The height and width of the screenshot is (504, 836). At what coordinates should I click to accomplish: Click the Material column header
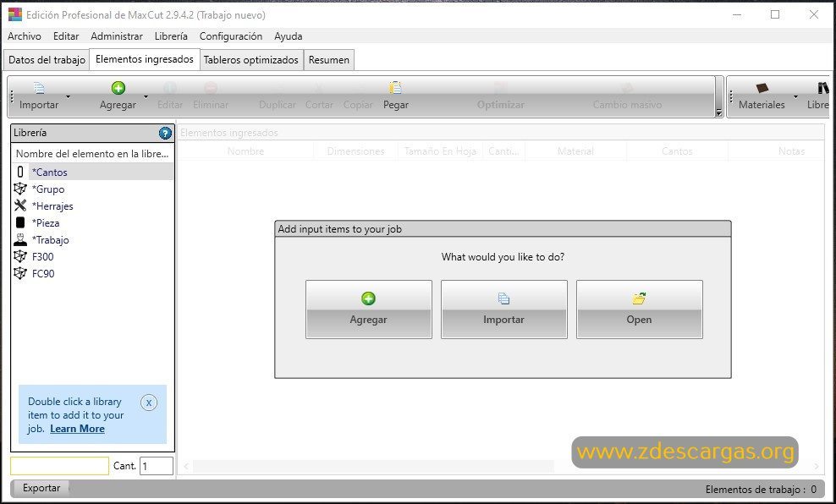(x=576, y=151)
